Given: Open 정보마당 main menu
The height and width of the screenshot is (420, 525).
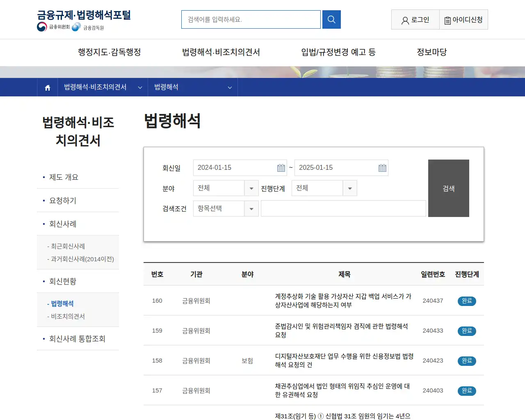Looking at the screenshot, I should (x=432, y=52).
